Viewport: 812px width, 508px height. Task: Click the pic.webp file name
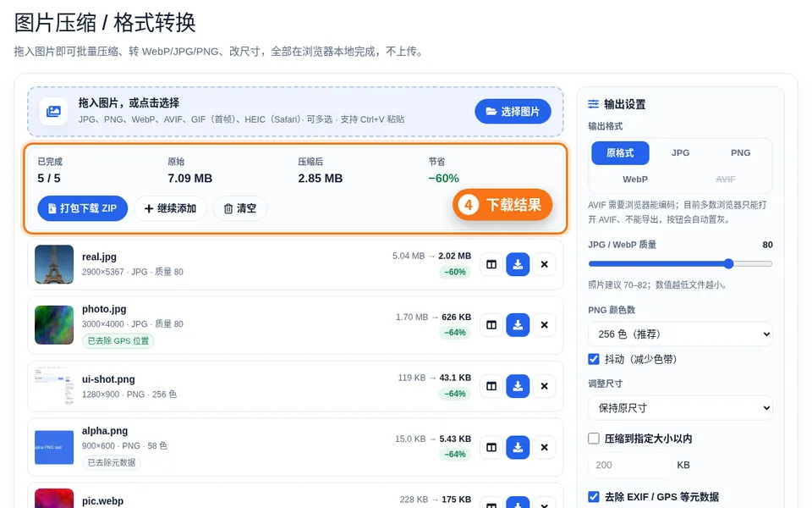click(102, 500)
